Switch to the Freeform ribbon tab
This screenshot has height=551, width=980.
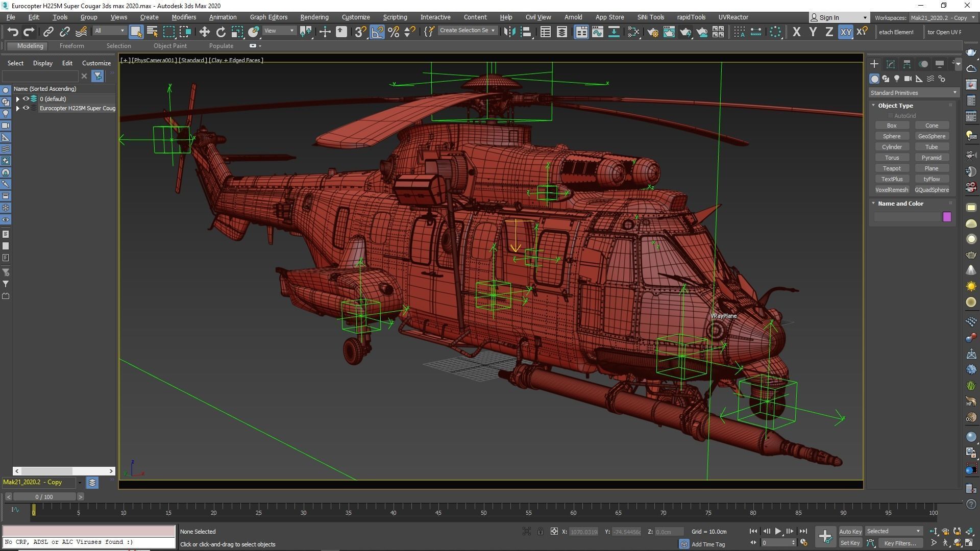[x=71, y=46]
